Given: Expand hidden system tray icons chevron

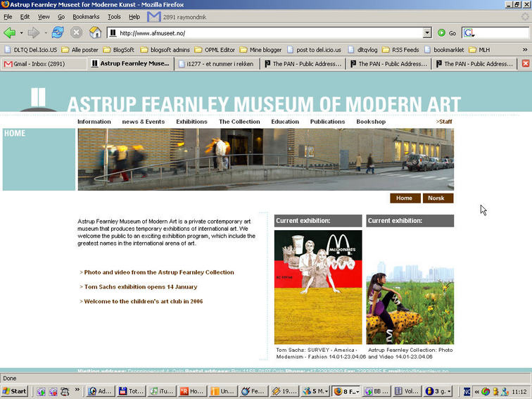Looking at the screenshot, I should tap(477, 391).
